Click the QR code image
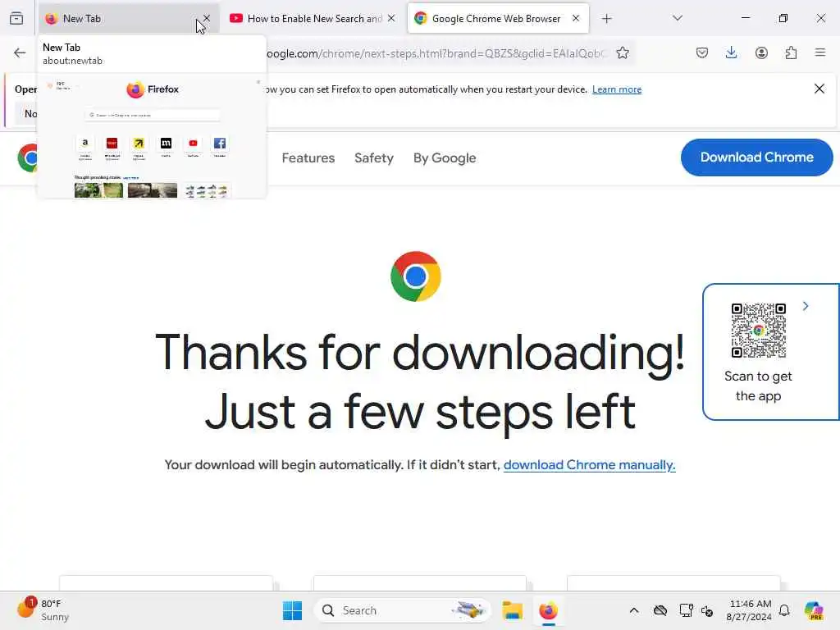This screenshot has height=630, width=840. click(x=759, y=331)
